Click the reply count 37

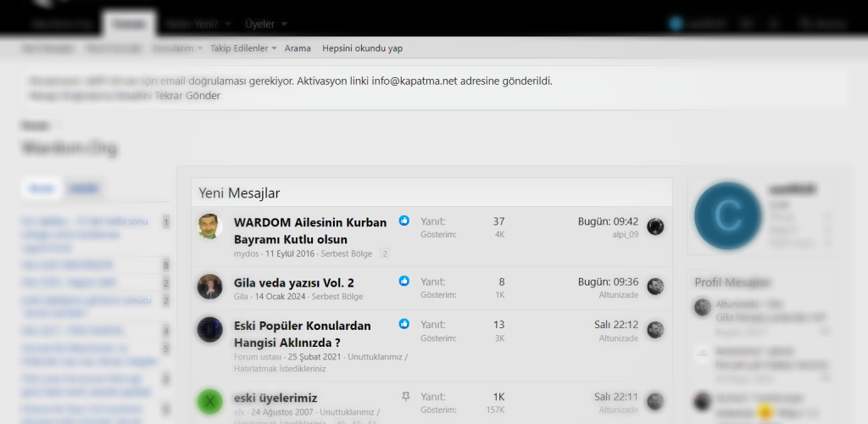pos(498,221)
